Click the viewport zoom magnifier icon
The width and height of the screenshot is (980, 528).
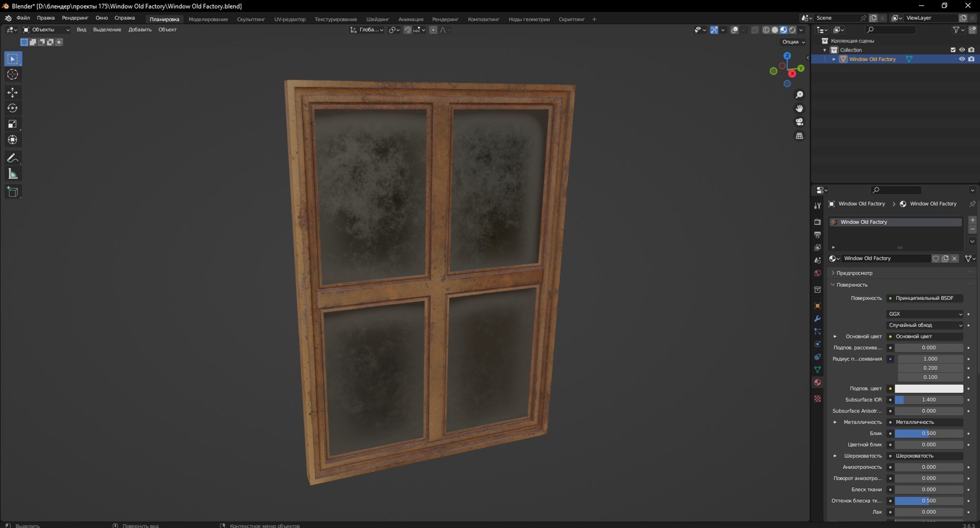pos(799,95)
